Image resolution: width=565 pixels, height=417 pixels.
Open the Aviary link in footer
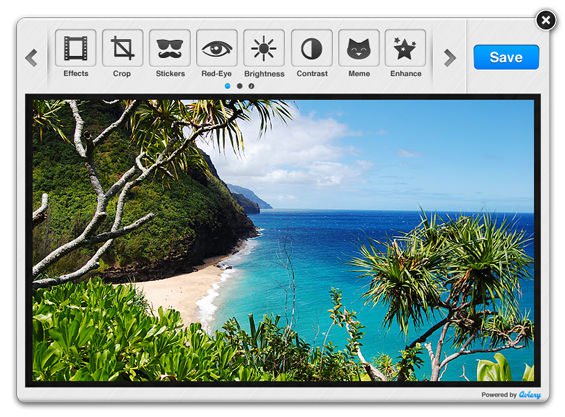[530, 395]
